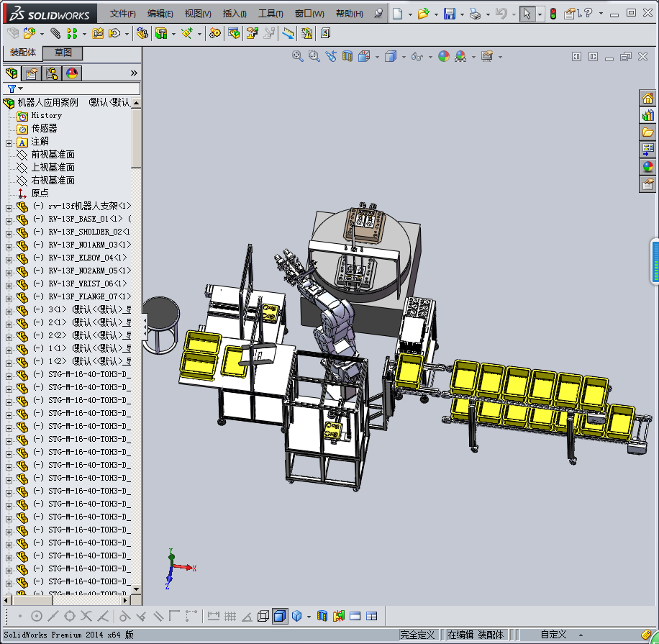The width and height of the screenshot is (659, 644).
Task: Click the home icon in task pane
Action: 647,99
